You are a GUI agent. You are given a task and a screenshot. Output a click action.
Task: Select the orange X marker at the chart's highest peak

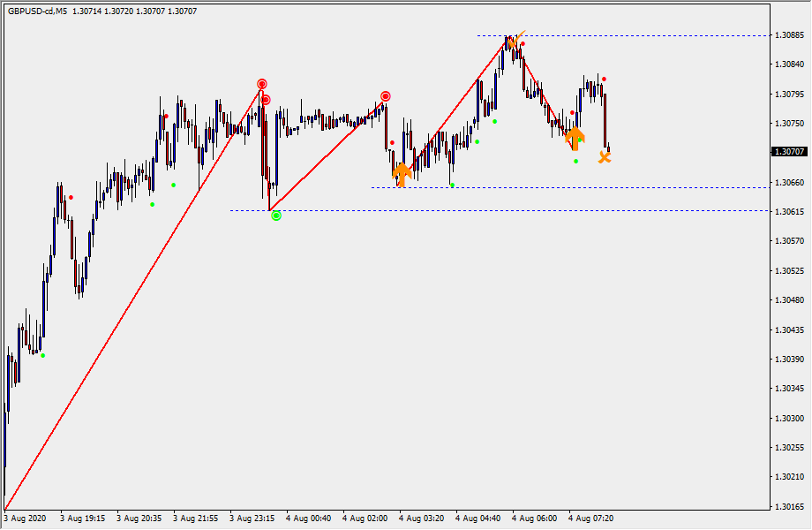click(512, 42)
